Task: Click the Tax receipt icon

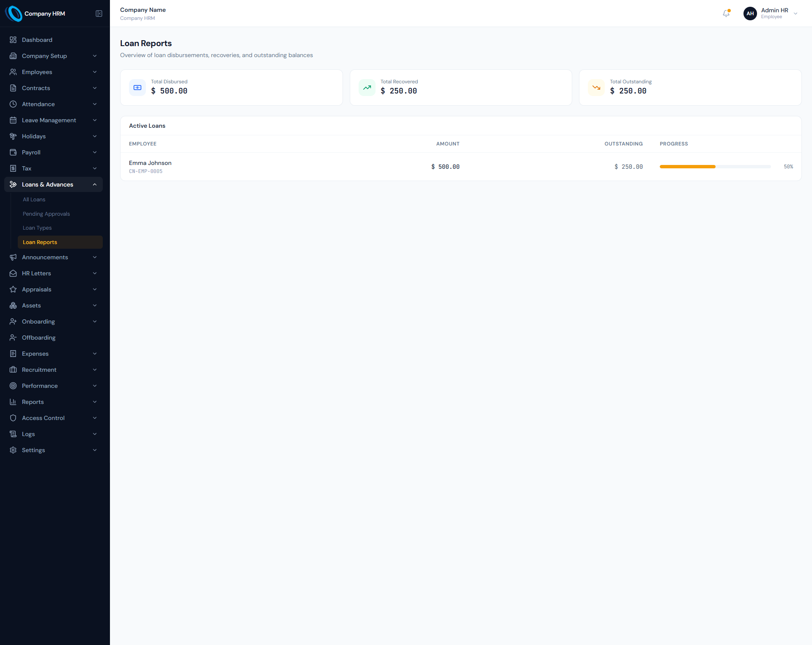Action: point(13,168)
